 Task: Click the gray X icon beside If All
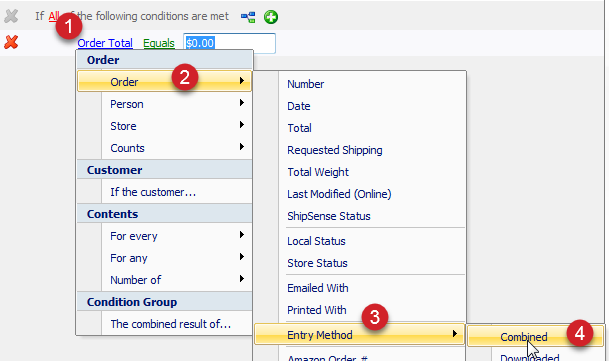tap(11, 16)
